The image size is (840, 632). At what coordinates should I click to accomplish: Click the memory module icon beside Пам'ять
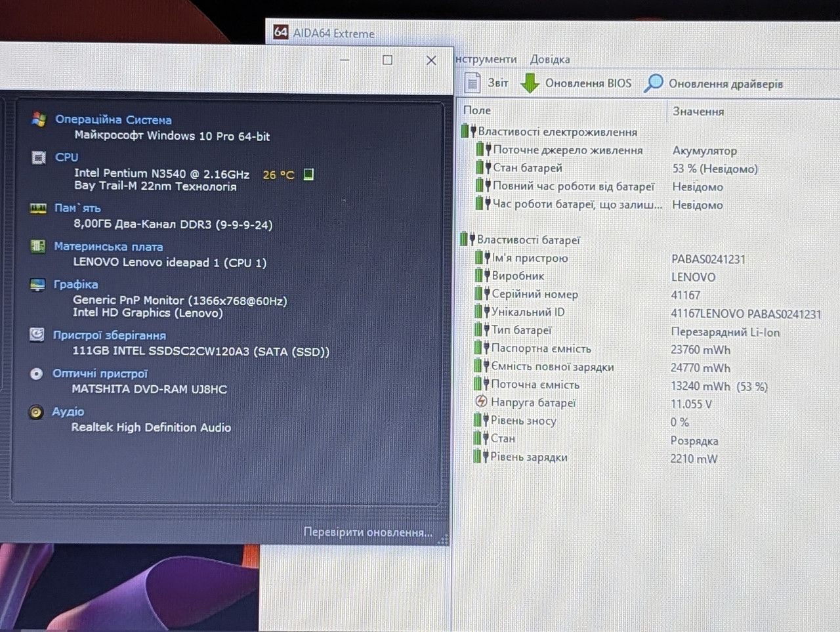tap(38, 208)
